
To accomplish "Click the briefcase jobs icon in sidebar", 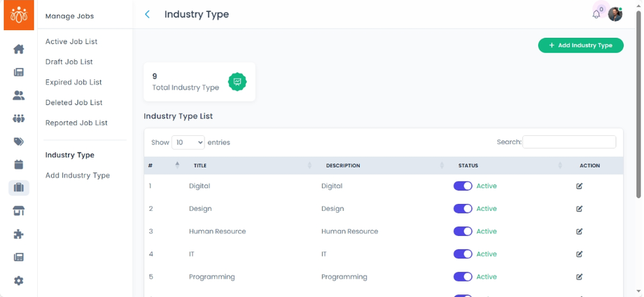I will (19, 188).
